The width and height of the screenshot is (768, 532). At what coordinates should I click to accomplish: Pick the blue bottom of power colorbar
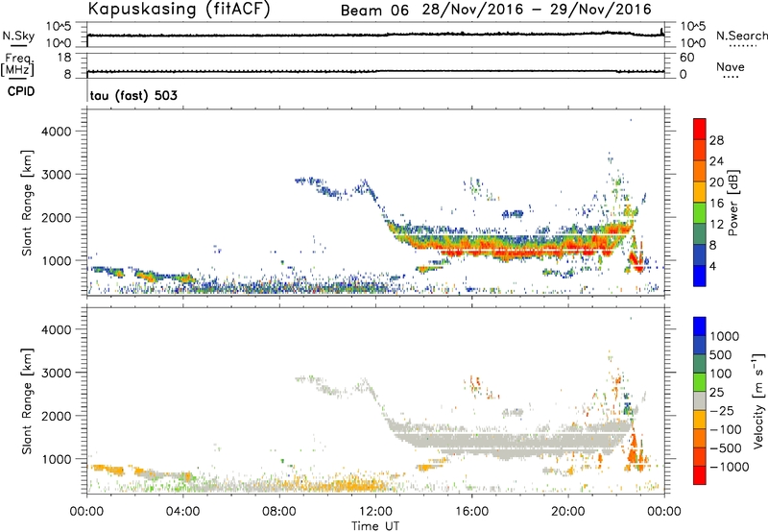tap(700, 278)
